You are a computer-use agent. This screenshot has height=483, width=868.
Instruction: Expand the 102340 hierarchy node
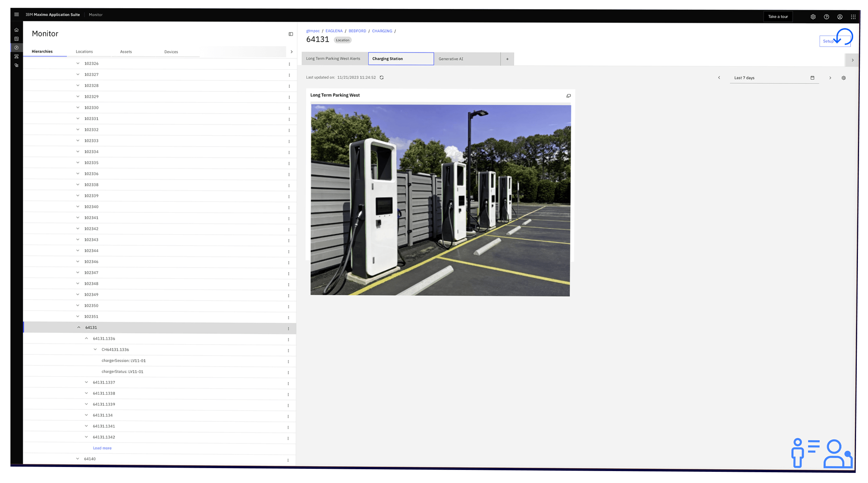78,206
